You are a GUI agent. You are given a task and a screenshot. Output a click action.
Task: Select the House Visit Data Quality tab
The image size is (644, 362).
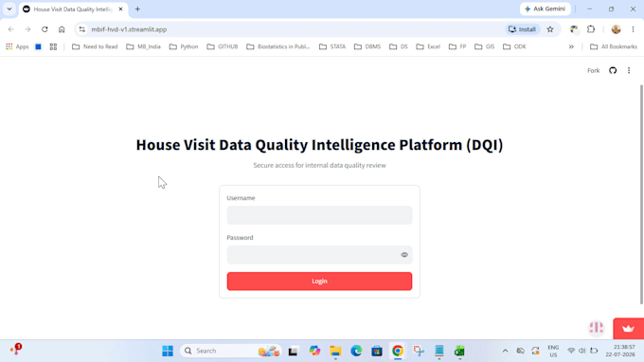(73, 9)
